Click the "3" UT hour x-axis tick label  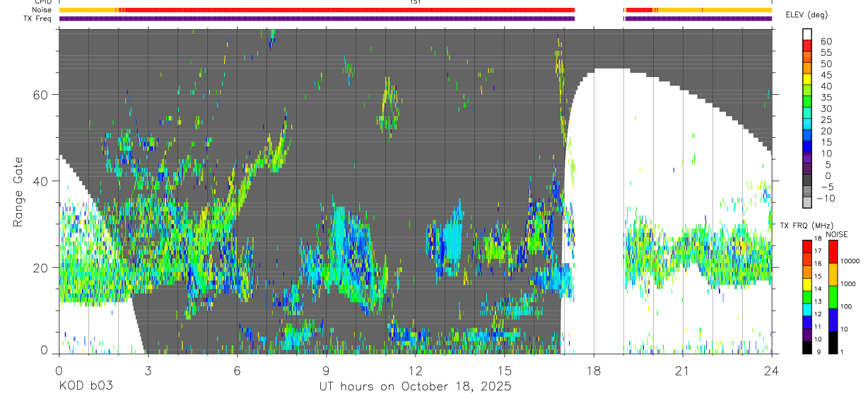point(148,370)
